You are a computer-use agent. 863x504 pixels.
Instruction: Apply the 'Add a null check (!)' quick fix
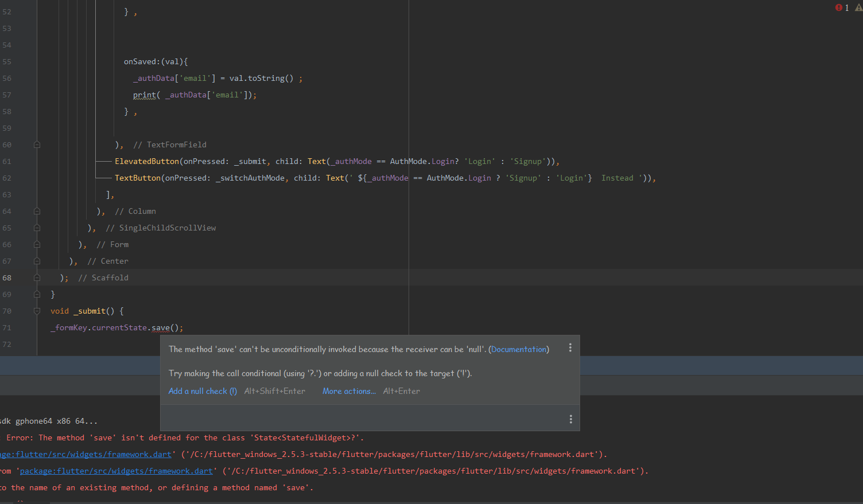click(x=203, y=391)
